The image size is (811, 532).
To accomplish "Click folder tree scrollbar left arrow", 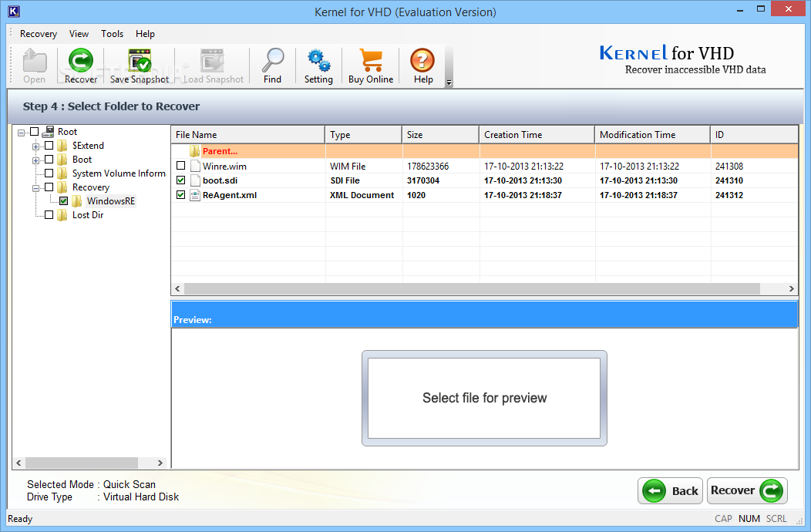I will [19, 463].
